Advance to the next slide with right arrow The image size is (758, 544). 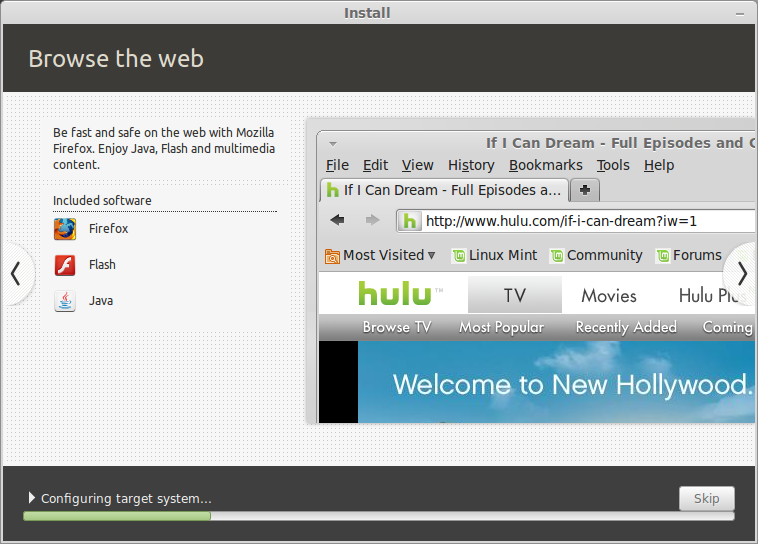click(742, 274)
